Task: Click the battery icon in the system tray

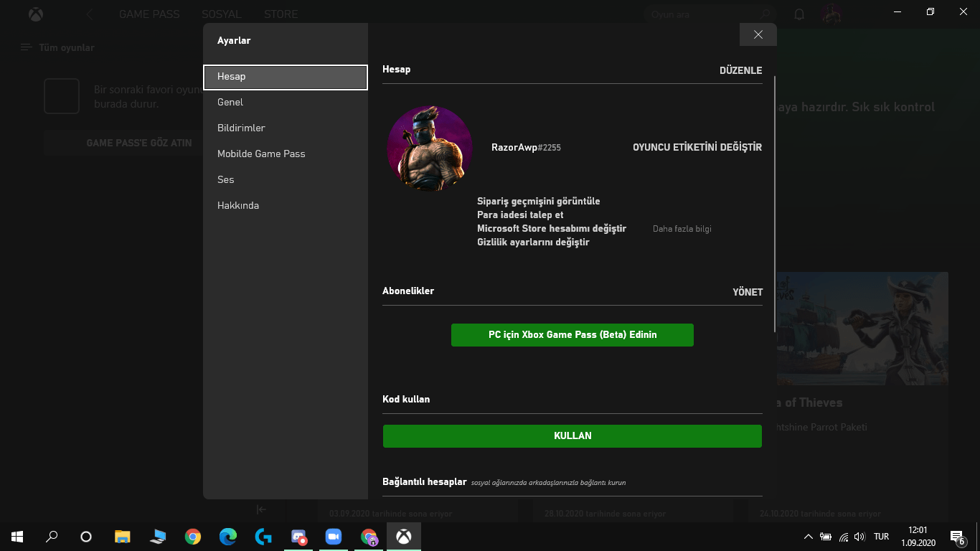Action: (x=826, y=537)
